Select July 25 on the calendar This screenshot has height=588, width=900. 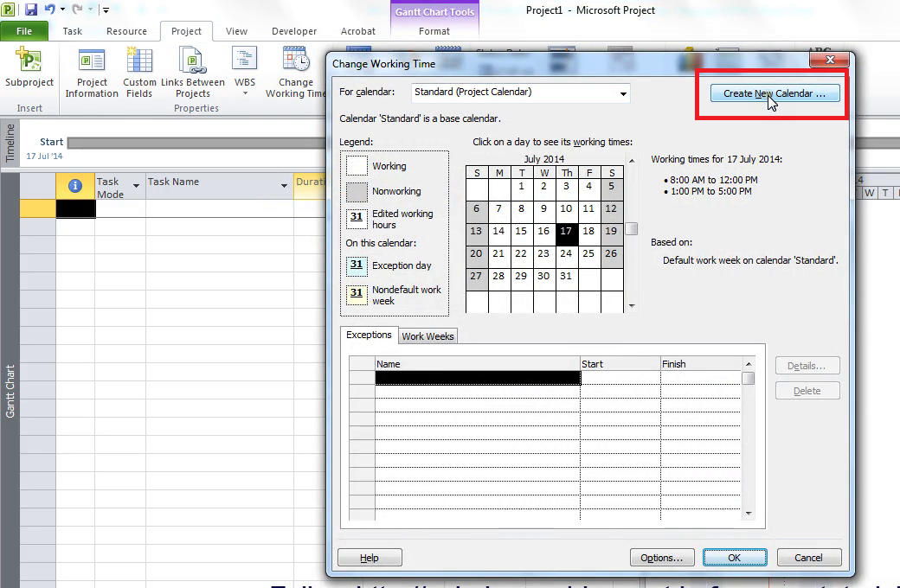pyautogui.click(x=588, y=254)
